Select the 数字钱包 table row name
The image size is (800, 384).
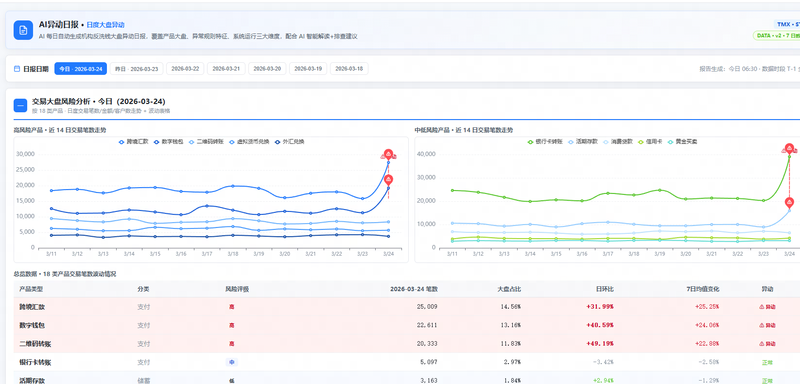(32, 325)
